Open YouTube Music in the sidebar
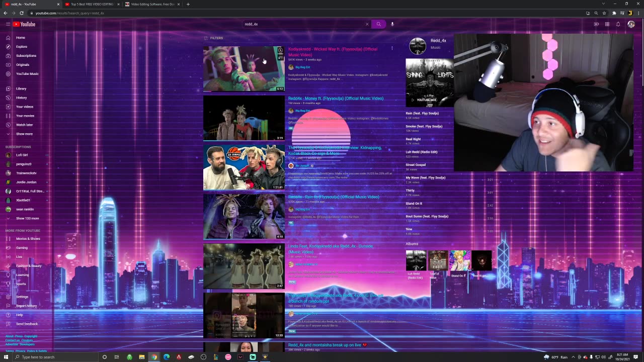 [x=26, y=74]
